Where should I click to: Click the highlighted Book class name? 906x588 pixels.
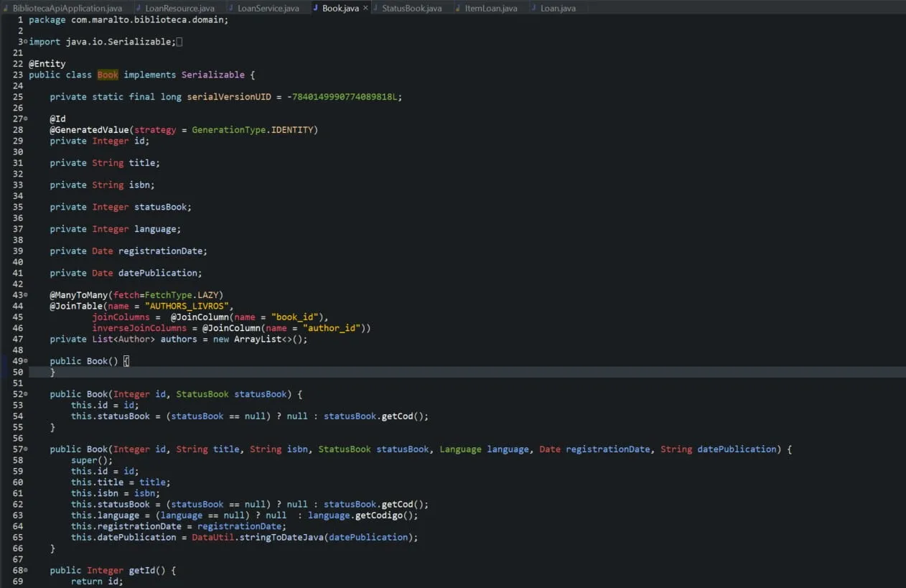click(107, 74)
